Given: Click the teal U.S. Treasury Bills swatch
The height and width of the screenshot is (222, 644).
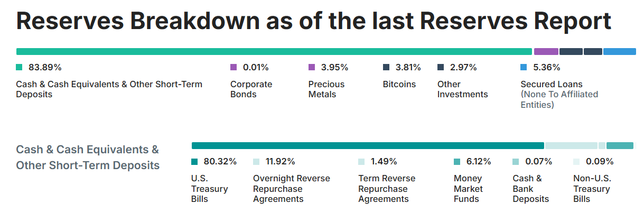Looking at the screenshot, I should coord(194,161).
